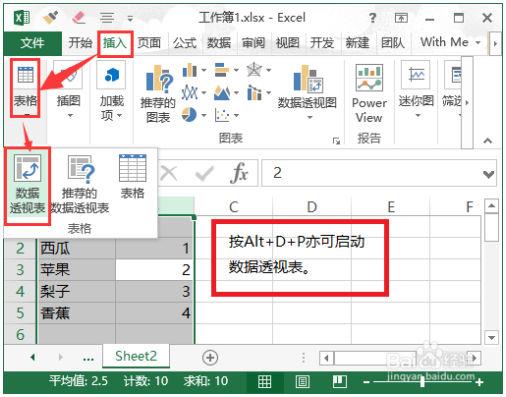Switch to the 数据 tab
This screenshot has height=397, width=506.
(x=219, y=43)
